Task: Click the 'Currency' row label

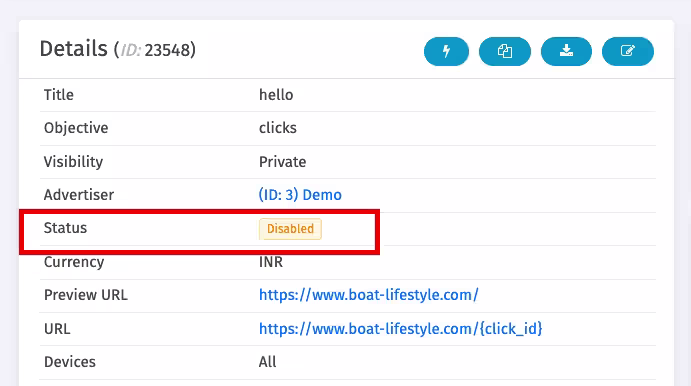Action: point(74,262)
